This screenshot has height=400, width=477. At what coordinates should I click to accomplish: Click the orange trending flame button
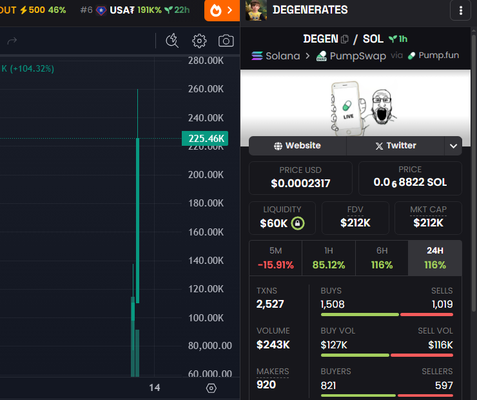[x=222, y=10]
